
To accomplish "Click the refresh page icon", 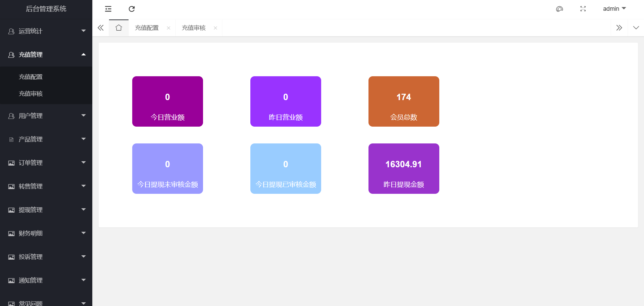I will (x=132, y=9).
